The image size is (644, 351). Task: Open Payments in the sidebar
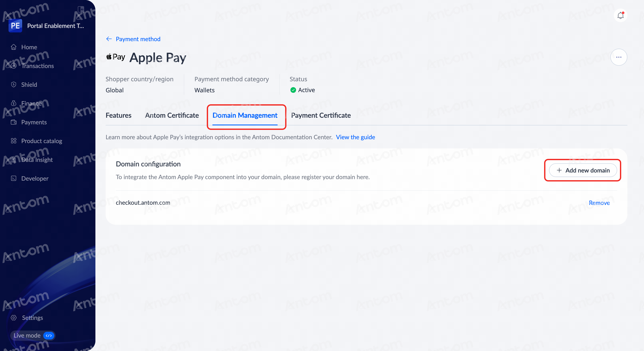click(34, 122)
